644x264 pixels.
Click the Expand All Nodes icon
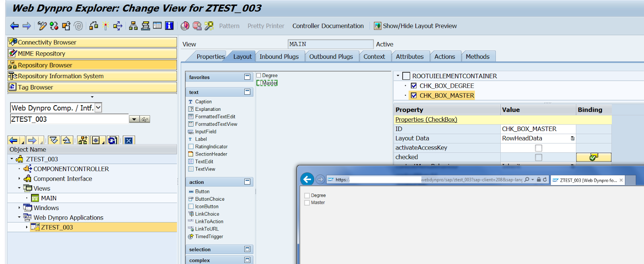[54, 140]
